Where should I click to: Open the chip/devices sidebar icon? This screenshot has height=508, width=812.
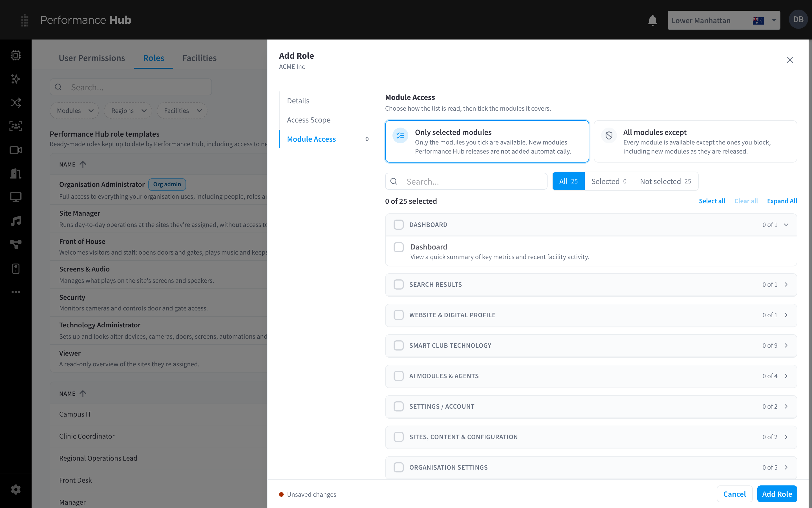point(16,55)
